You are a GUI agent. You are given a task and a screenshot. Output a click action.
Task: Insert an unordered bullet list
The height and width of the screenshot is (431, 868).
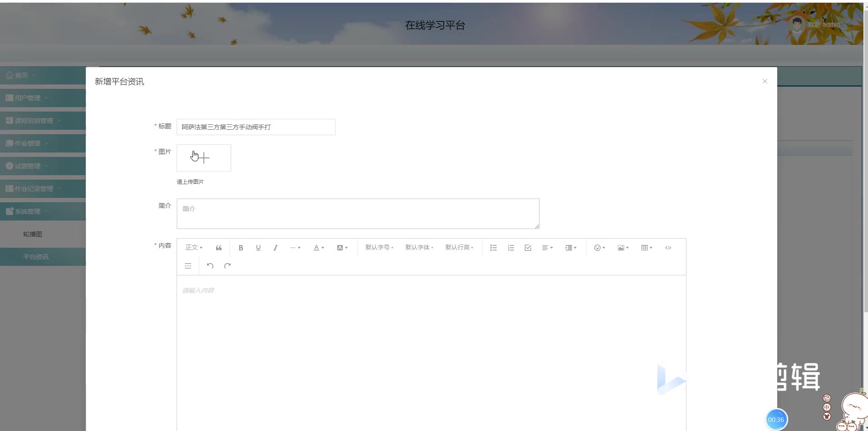pyautogui.click(x=493, y=248)
